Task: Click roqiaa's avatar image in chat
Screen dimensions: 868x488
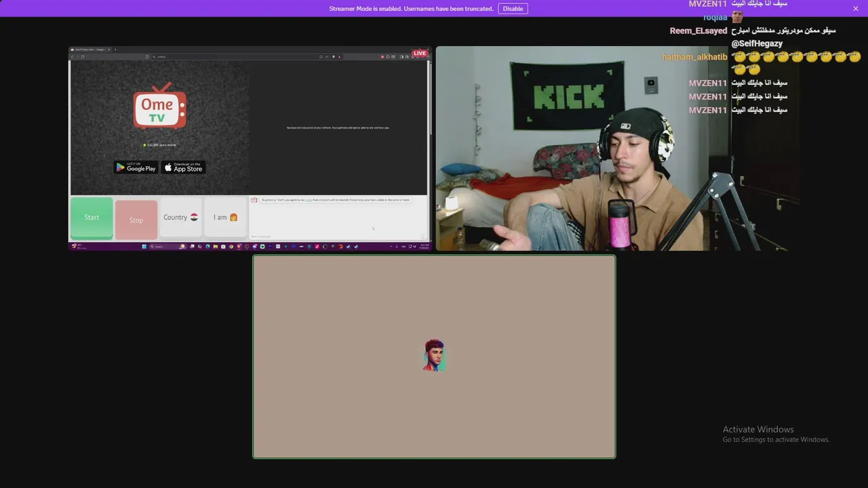Action: (x=737, y=17)
